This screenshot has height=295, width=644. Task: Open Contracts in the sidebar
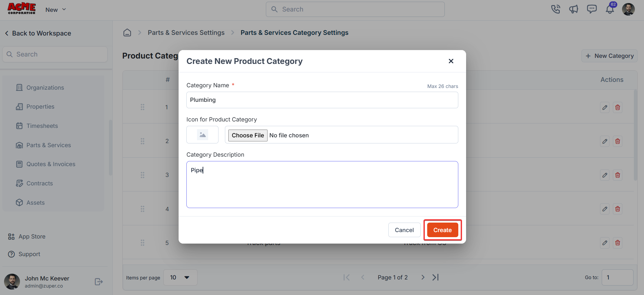tap(34, 183)
